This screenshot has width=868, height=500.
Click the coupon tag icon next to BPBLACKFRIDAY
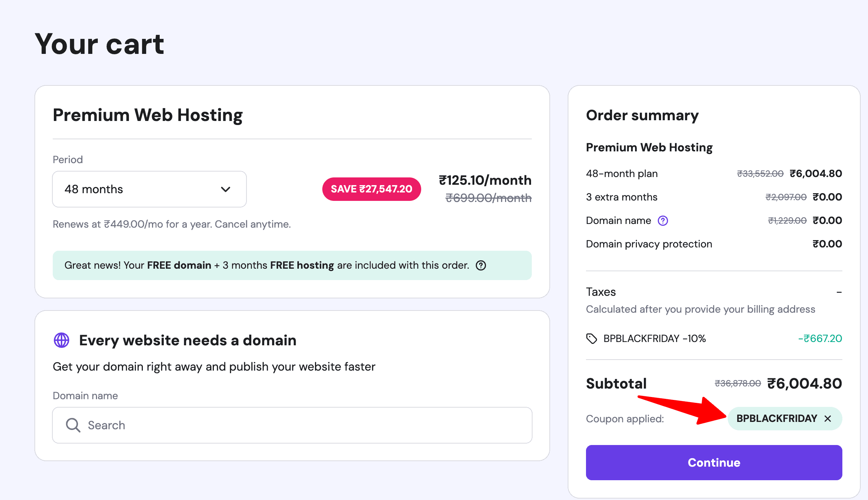pos(592,338)
